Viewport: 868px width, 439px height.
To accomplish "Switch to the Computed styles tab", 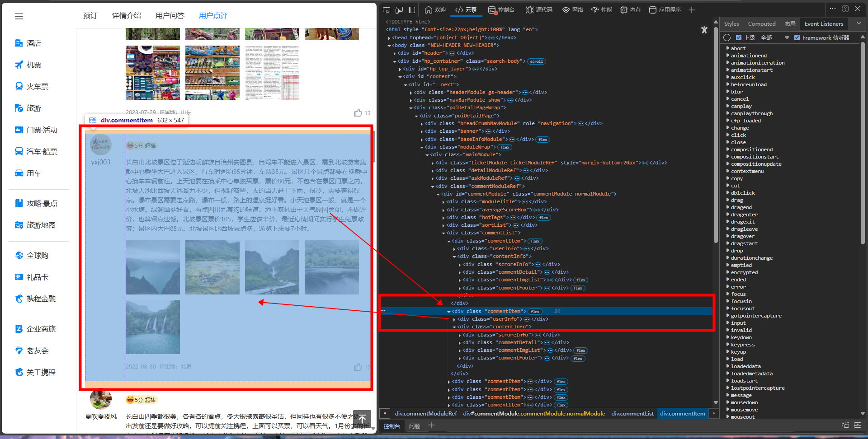I will click(762, 24).
